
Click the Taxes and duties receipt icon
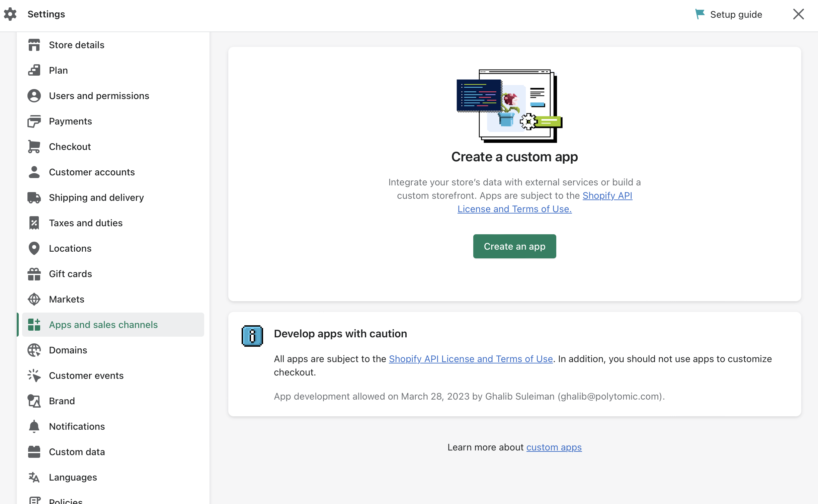34,223
